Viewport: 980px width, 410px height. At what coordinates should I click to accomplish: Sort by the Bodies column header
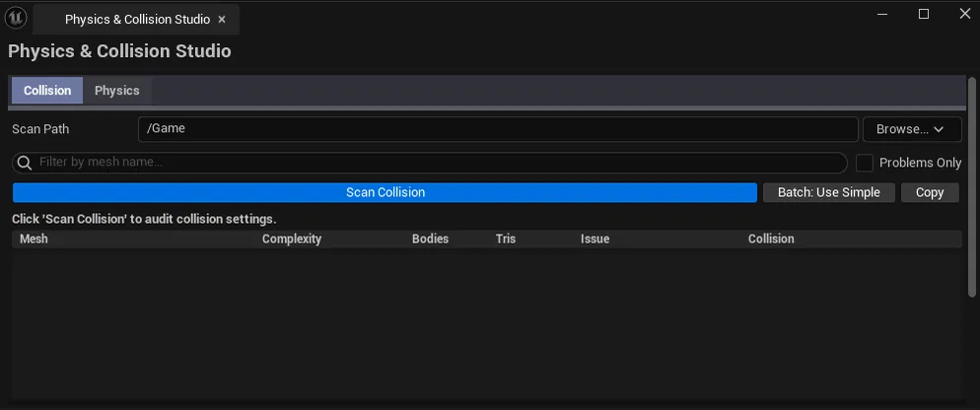(430, 239)
